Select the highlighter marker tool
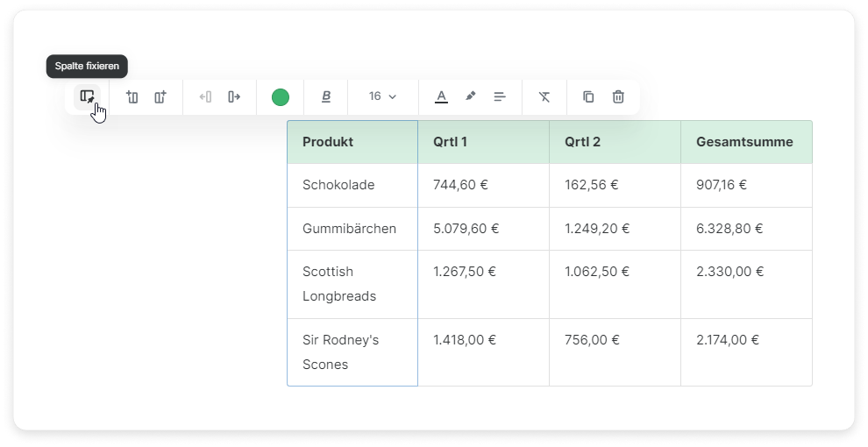The image size is (868, 447). tap(470, 96)
